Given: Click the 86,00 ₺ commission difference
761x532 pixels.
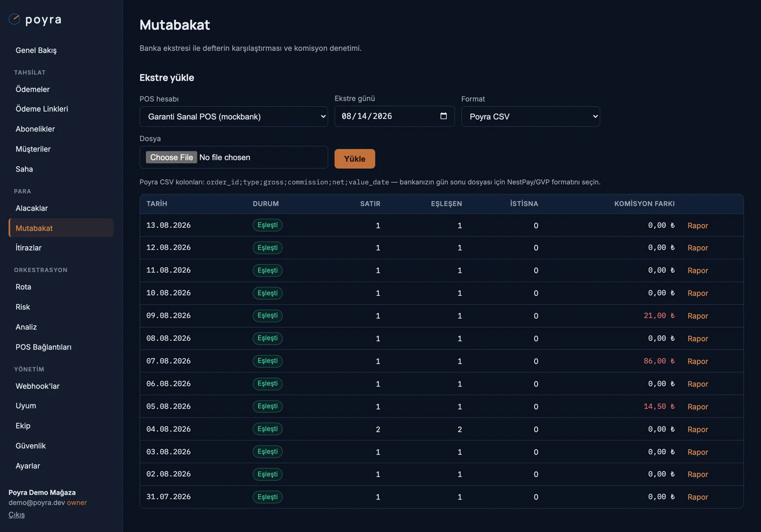Looking at the screenshot, I should tap(659, 361).
